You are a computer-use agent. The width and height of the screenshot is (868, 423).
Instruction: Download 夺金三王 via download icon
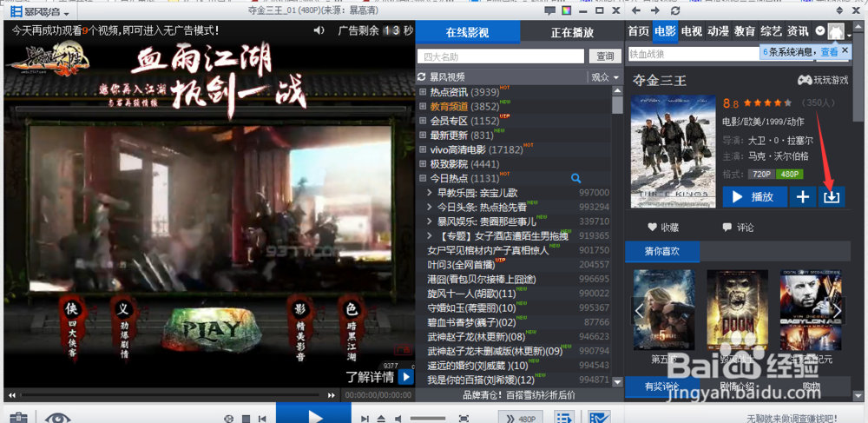[x=832, y=196]
